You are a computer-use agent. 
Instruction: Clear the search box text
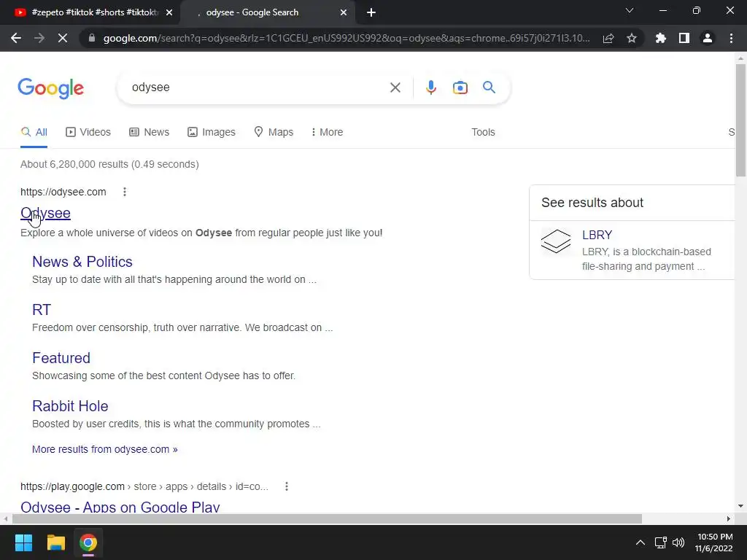(395, 87)
